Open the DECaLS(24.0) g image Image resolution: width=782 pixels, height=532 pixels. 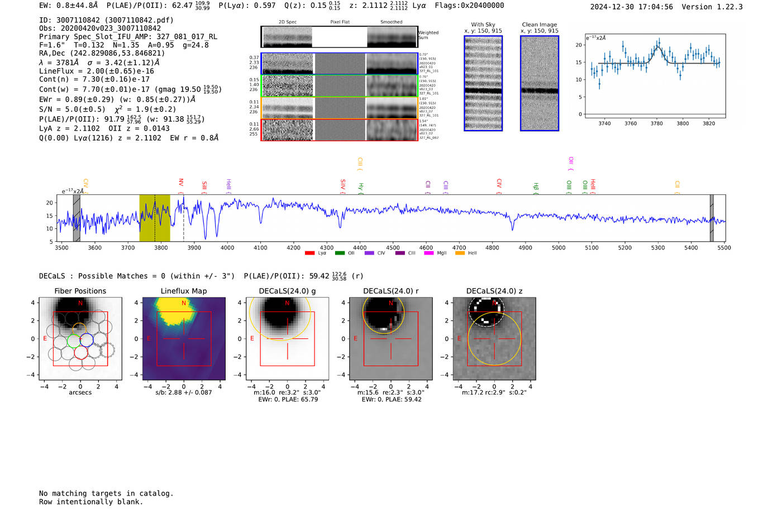click(x=288, y=339)
